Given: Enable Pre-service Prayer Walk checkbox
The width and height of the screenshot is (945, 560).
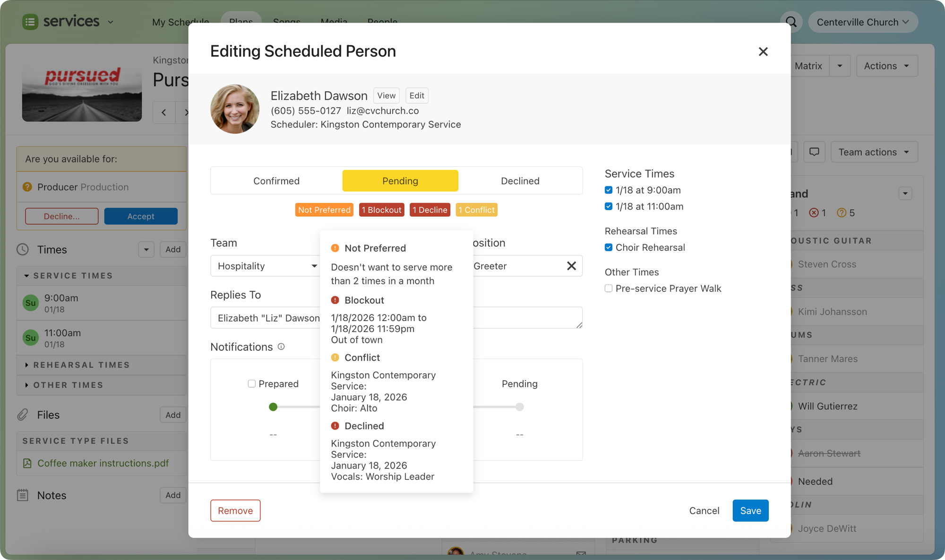Looking at the screenshot, I should pyautogui.click(x=609, y=288).
